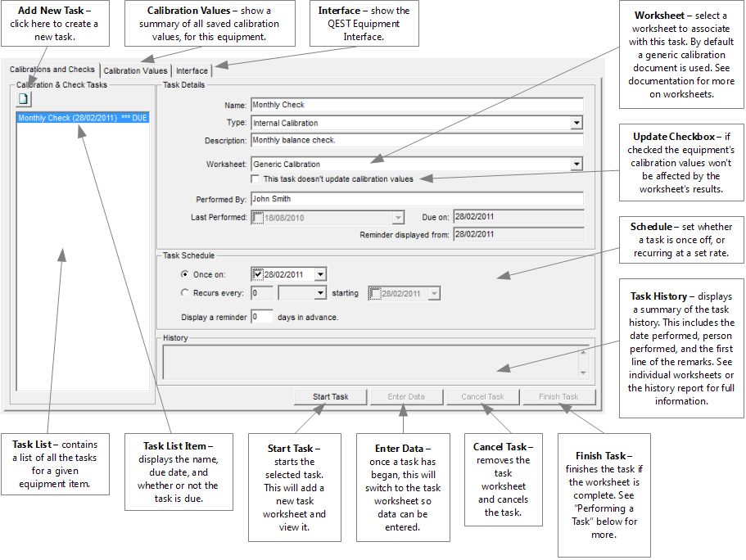Viewport: 746px width, 560px height.
Task: Enable 'This task doesn't update calibration values'
Action: tap(256, 178)
